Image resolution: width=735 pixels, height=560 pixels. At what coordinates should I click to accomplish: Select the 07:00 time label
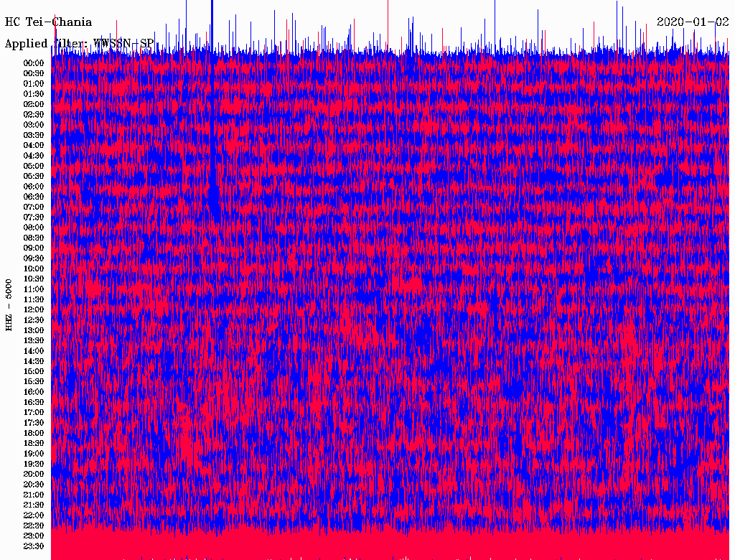point(34,207)
